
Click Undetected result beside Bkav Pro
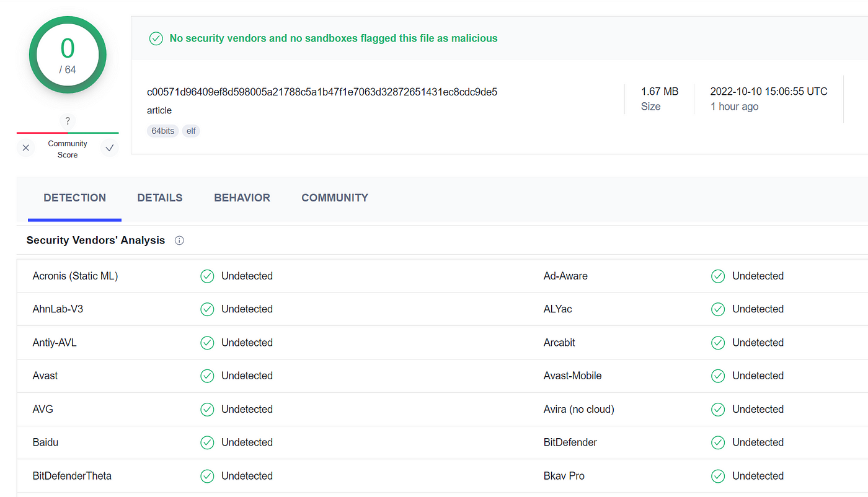[758, 476]
